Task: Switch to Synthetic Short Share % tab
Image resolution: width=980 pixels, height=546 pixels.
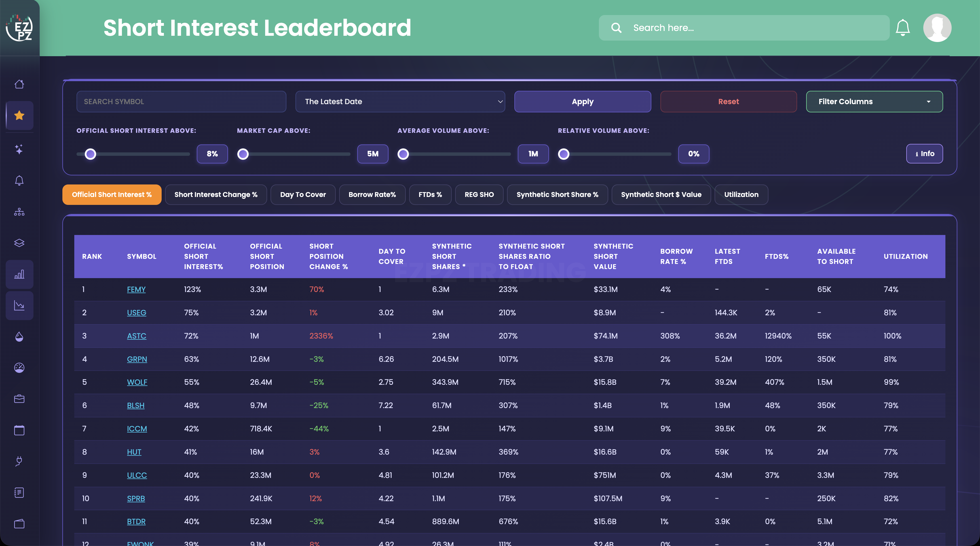Action: click(557, 195)
